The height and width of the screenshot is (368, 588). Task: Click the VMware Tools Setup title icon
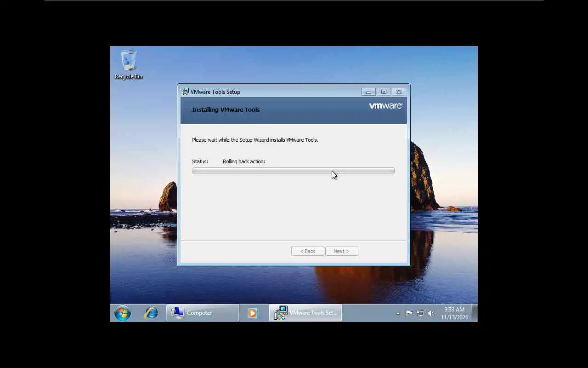pos(185,92)
